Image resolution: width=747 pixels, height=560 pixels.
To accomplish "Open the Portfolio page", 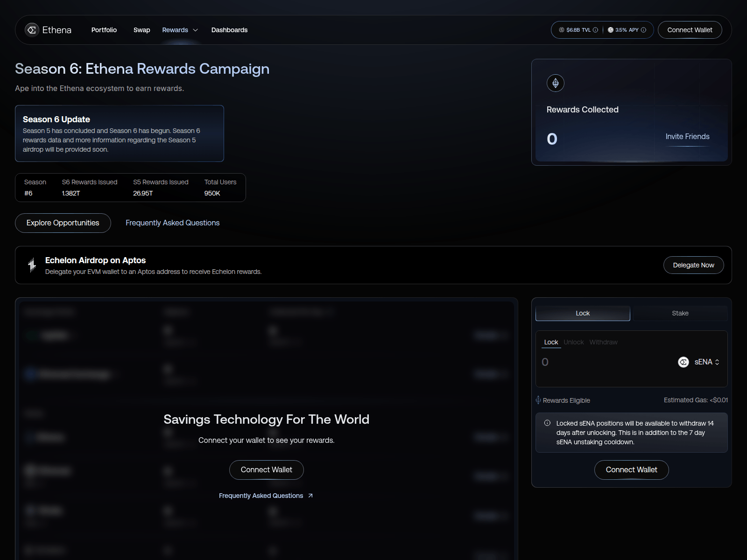I will 104,30.
